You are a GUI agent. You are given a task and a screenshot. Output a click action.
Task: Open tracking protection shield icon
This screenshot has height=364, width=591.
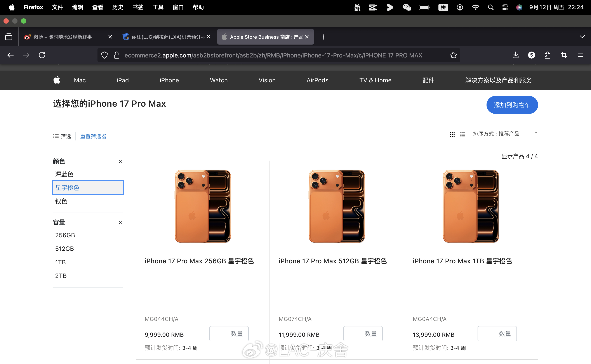pyautogui.click(x=104, y=55)
